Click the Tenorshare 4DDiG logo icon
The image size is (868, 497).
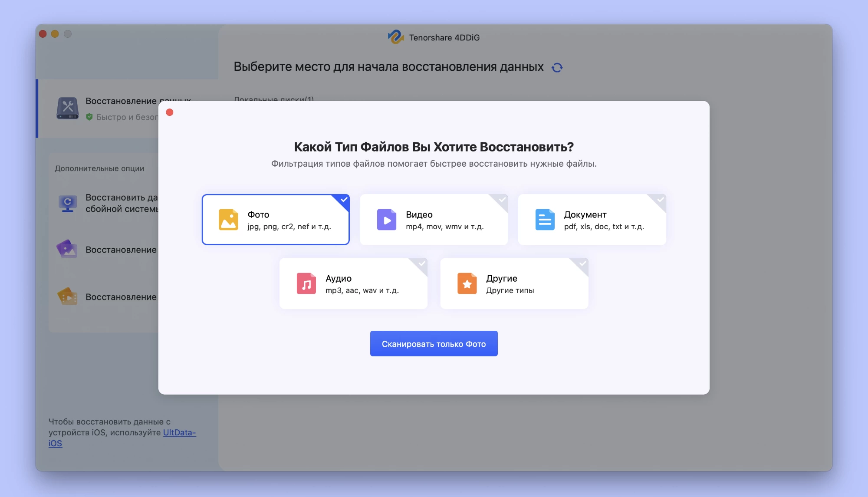(x=395, y=37)
